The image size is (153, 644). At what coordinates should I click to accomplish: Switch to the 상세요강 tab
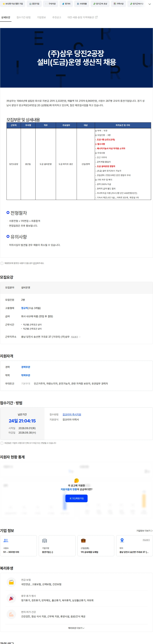point(6,18)
